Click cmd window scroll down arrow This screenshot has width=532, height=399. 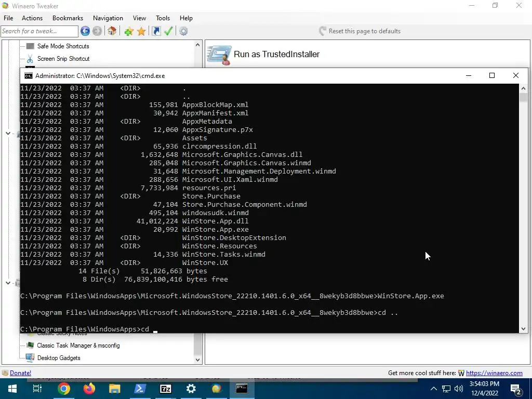(523, 328)
